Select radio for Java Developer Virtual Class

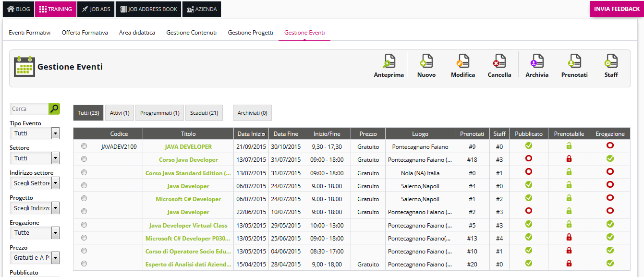[84, 224]
